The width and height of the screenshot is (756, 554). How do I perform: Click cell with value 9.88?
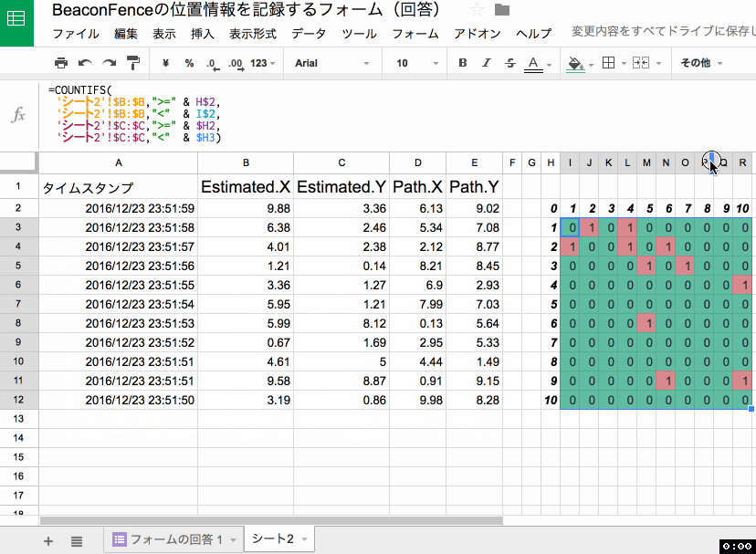pyautogui.click(x=246, y=208)
